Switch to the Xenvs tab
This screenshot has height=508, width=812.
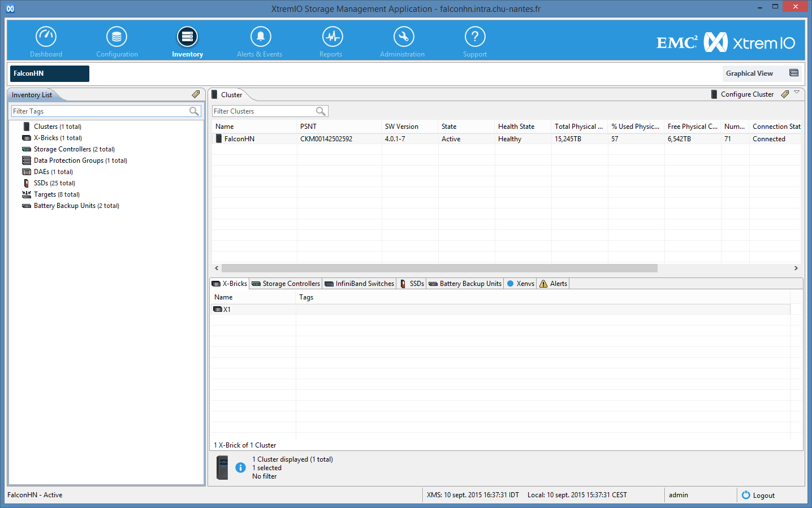(x=521, y=284)
